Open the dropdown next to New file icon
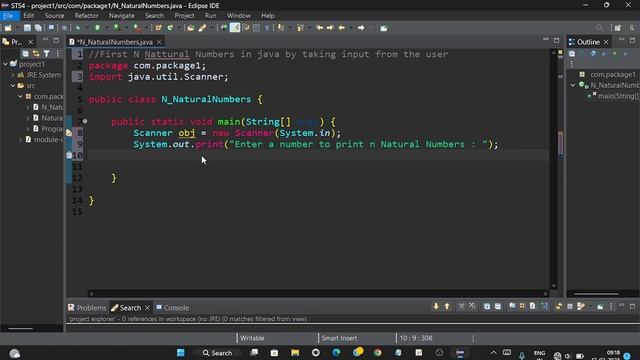 coord(17,28)
